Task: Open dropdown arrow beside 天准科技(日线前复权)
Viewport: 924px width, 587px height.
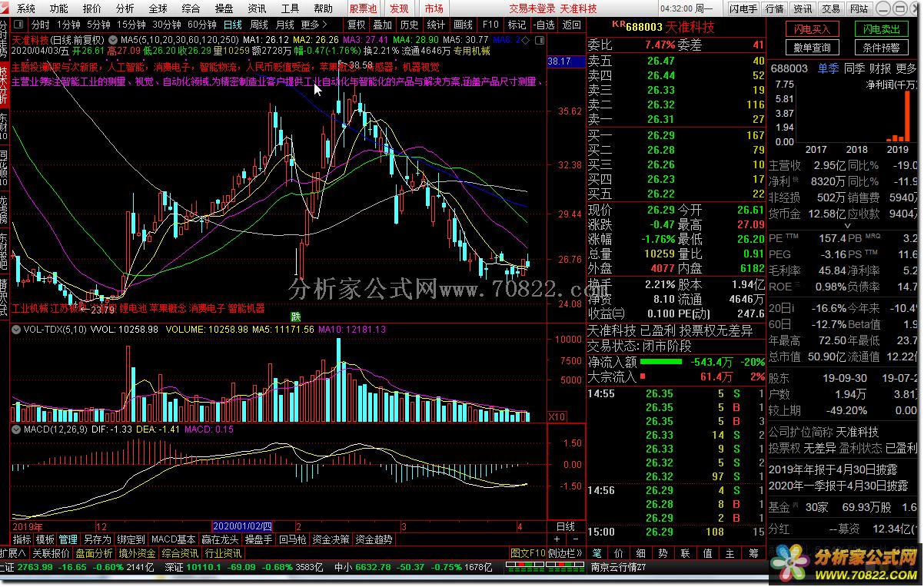Action: 115,39
